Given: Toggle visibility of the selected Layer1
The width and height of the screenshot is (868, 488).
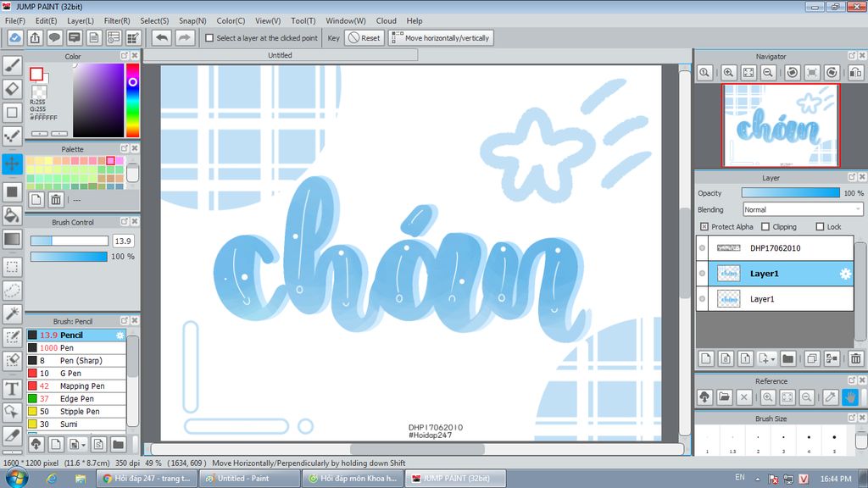Looking at the screenshot, I should click(703, 274).
